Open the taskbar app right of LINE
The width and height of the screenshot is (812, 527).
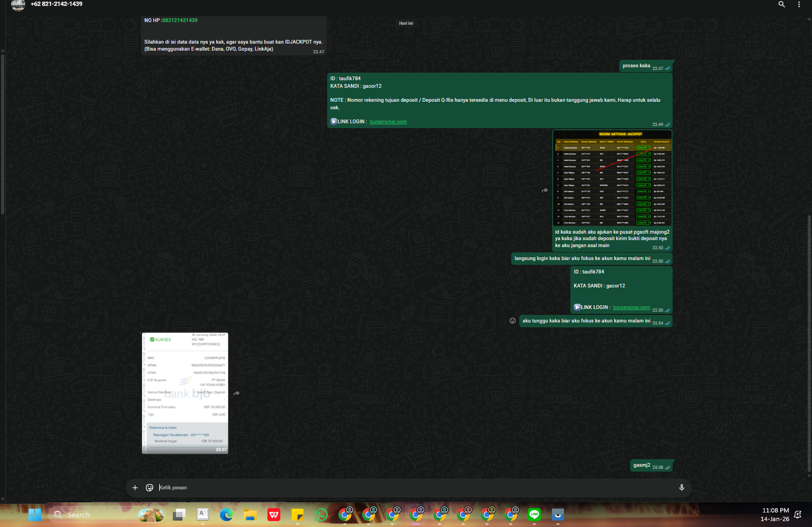558,515
